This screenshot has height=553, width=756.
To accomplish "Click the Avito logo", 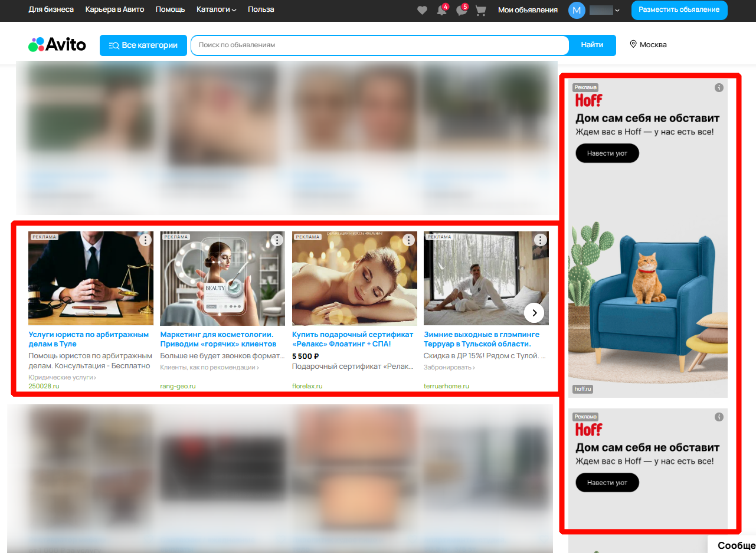I will pos(57,45).
